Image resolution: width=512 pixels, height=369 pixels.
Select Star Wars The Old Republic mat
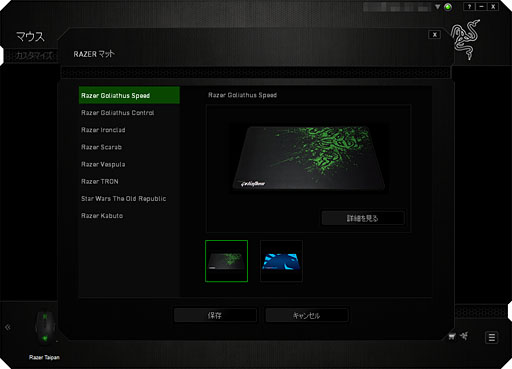click(129, 199)
